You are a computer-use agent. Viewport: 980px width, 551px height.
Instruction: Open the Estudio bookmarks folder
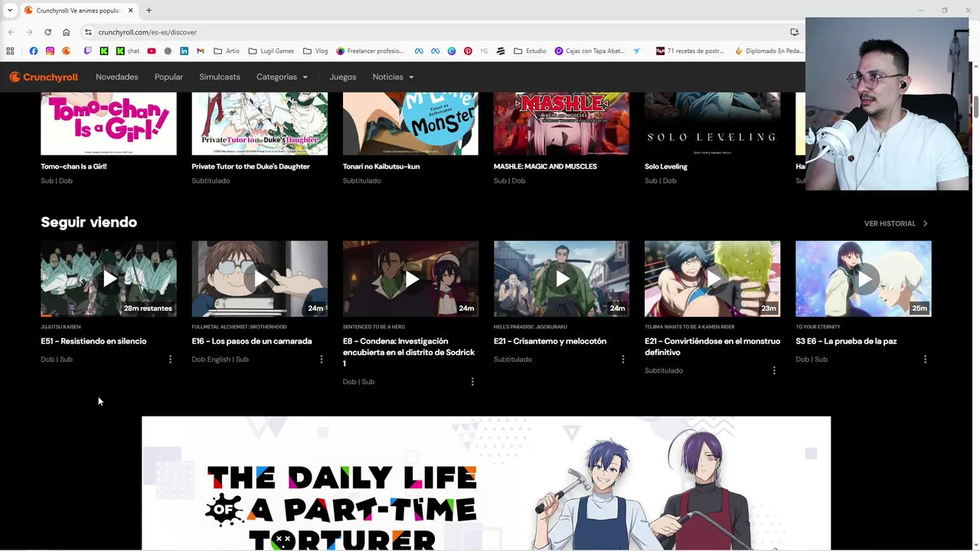530,51
